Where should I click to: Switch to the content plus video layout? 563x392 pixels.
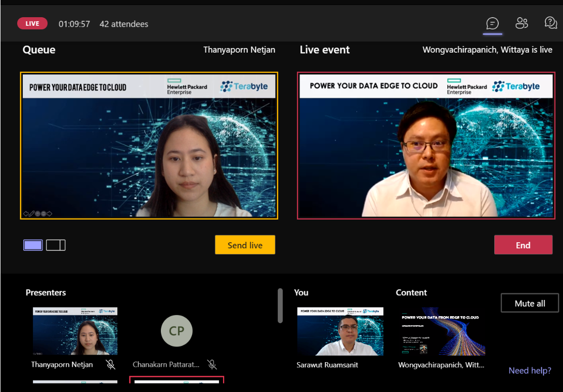pyautogui.click(x=56, y=245)
